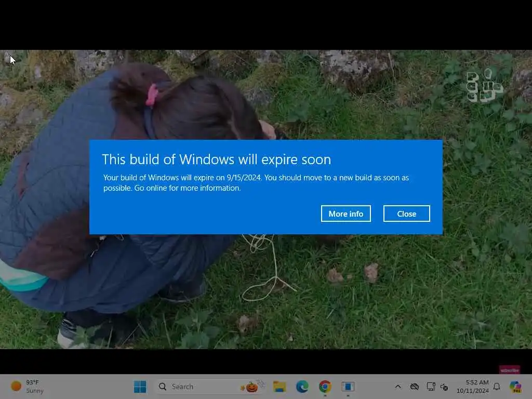The height and width of the screenshot is (399, 532).
Task: Click the OneDrive cloud tray icon
Action: click(x=414, y=387)
